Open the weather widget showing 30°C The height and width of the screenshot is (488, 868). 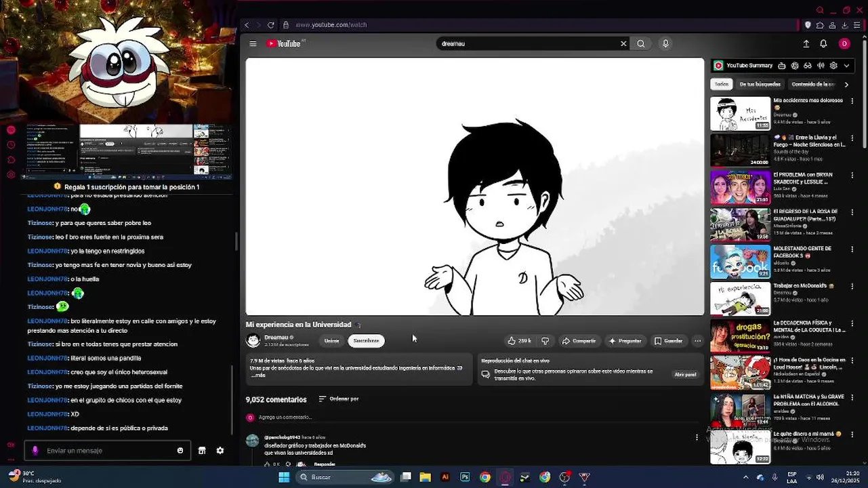(x=34, y=476)
